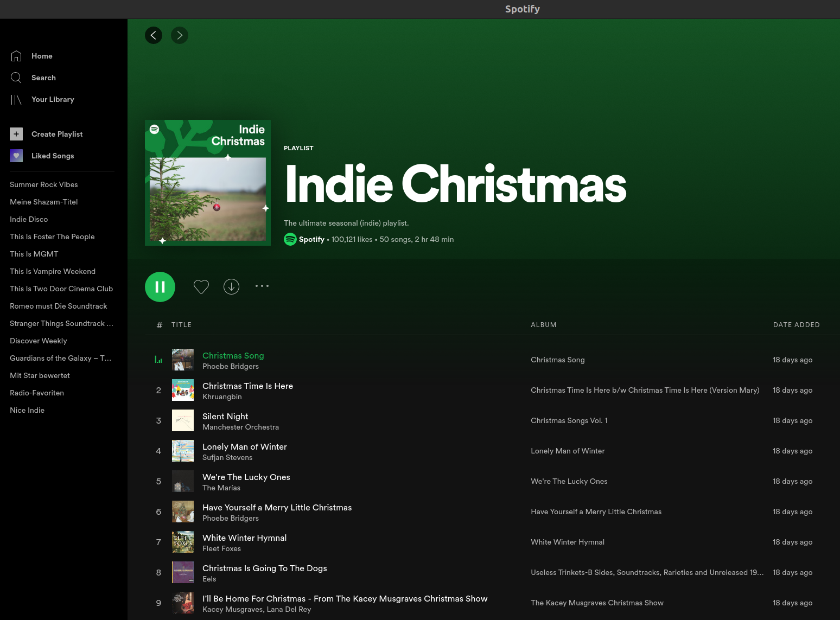Image resolution: width=840 pixels, height=620 pixels.
Task: Click the TITLE column header
Action: point(181,325)
